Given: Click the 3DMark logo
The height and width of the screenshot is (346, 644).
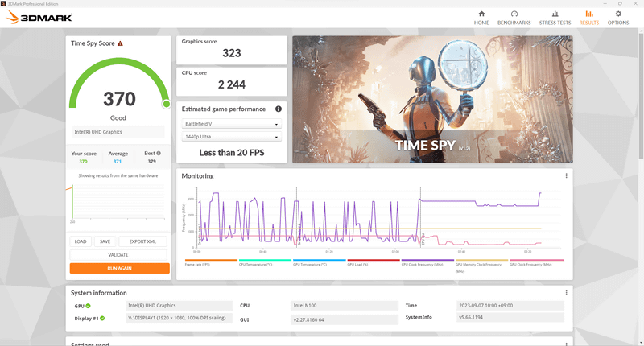Looking at the screenshot, I should [x=39, y=17].
